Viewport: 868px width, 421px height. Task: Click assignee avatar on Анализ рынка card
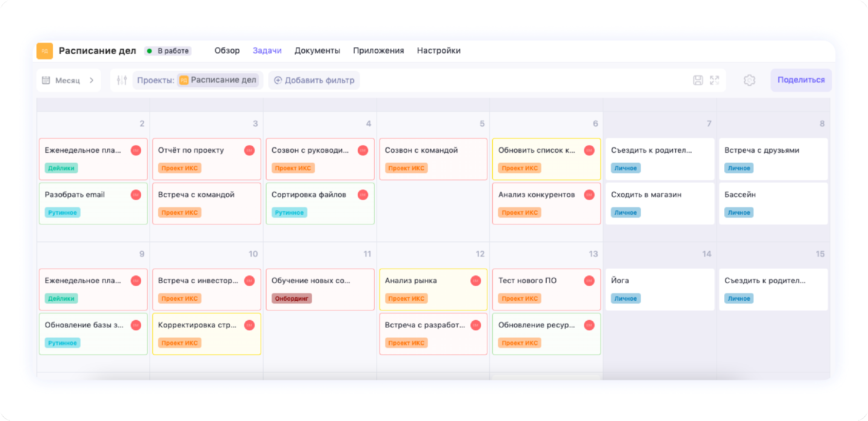[x=475, y=281]
